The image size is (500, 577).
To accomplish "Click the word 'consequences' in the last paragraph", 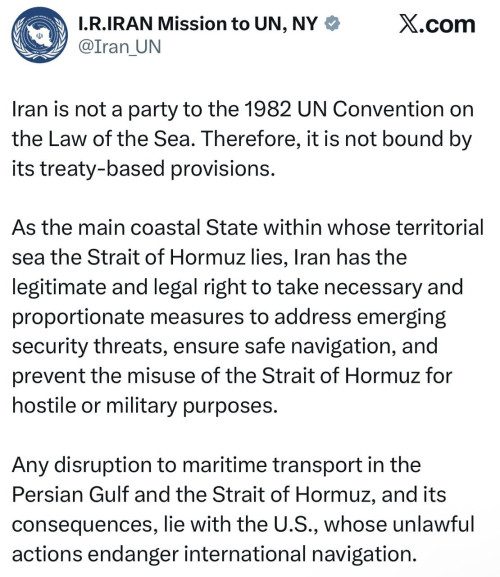I will (82, 525).
